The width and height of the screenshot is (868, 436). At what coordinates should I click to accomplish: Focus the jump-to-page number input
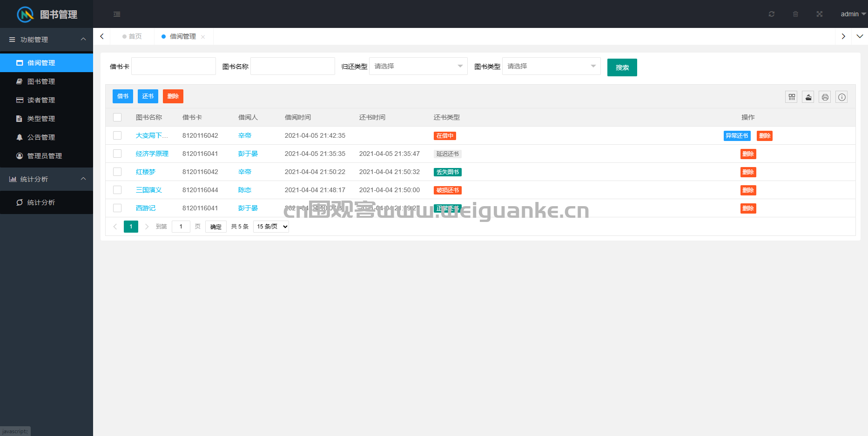(181, 227)
